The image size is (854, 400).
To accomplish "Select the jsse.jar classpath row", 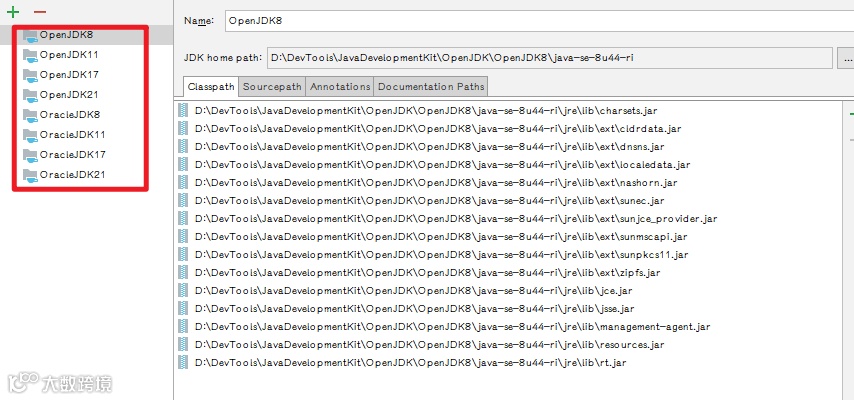I will coord(509,308).
